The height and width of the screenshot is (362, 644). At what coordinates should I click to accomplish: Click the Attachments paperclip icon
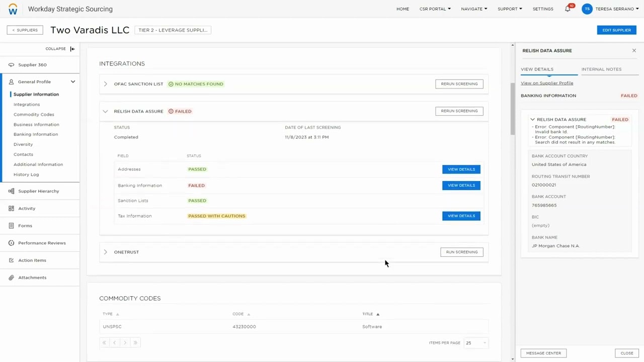[x=11, y=278]
